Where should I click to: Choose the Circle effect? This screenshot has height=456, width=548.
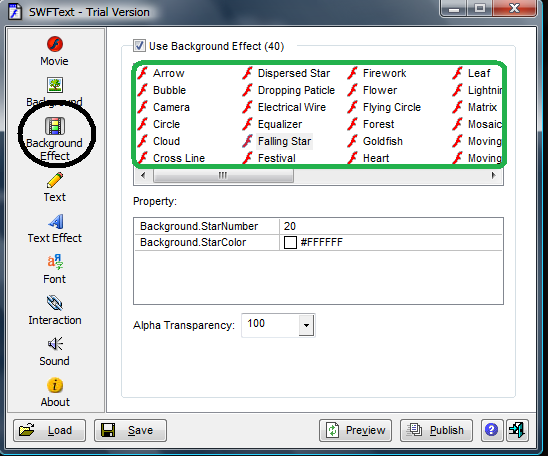tap(159, 124)
